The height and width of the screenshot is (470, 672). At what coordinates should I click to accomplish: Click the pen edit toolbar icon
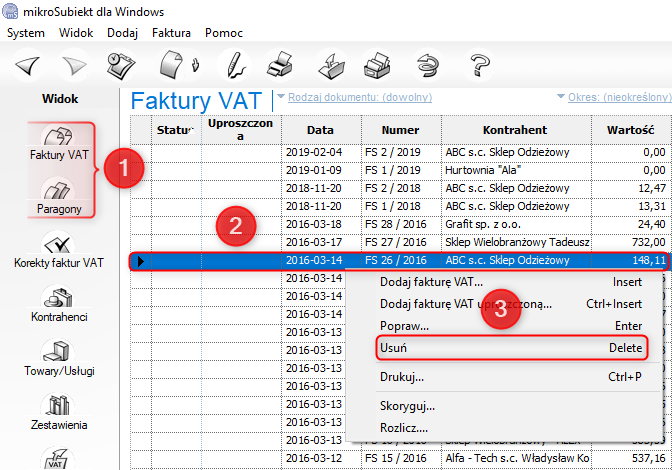tap(236, 65)
